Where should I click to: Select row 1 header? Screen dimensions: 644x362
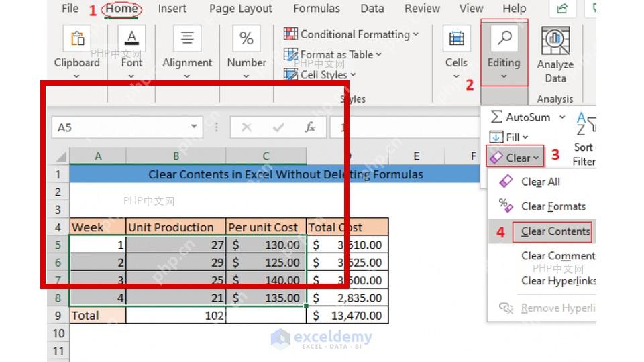coord(58,174)
